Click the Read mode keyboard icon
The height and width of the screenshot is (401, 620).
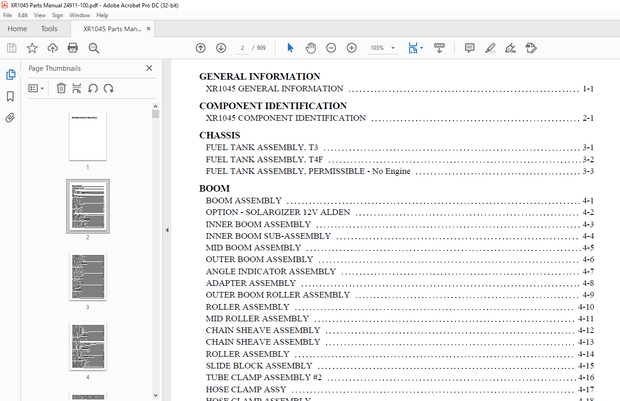coord(439,48)
